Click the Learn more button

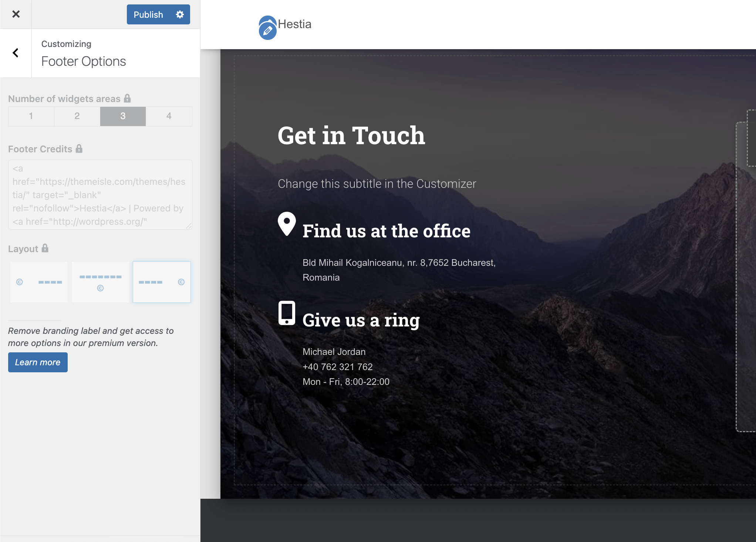(38, 362)
